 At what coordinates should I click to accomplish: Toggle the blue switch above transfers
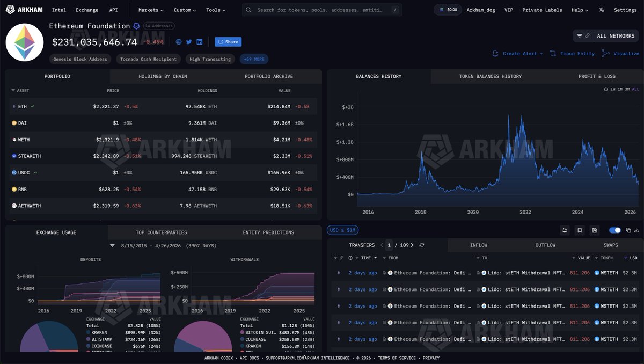tap(614, 230)
